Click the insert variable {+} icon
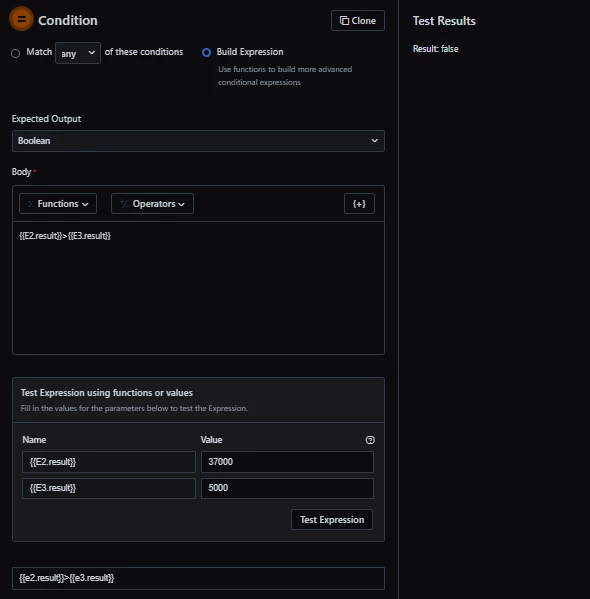Image resolution: width=590 pixels, height=599 pixels. click(359, 204)
